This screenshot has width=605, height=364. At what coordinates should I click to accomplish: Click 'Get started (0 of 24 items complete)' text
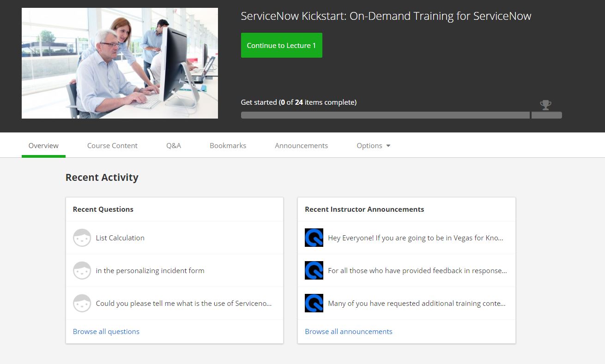(x=299, y=102)
